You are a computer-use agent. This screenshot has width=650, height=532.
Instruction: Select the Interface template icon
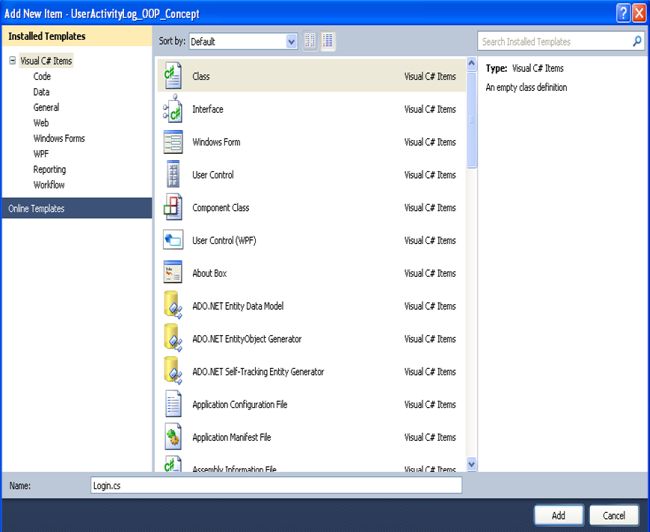(x=172, y=109)
